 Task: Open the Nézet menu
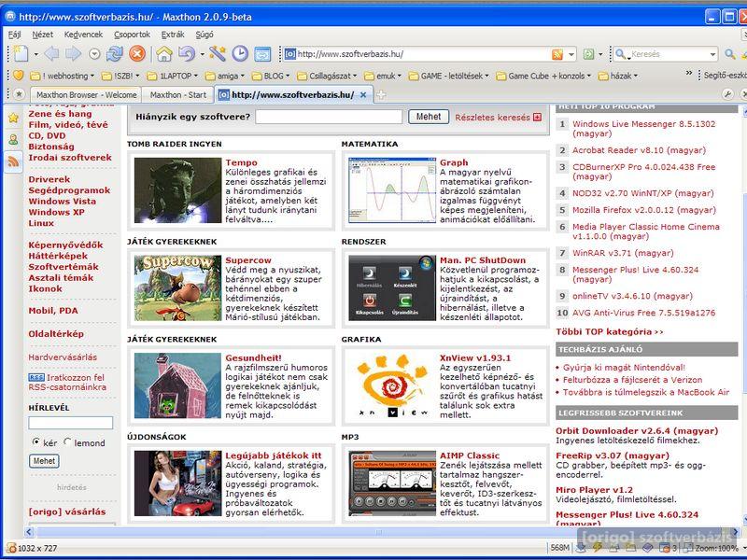(43, 35)
